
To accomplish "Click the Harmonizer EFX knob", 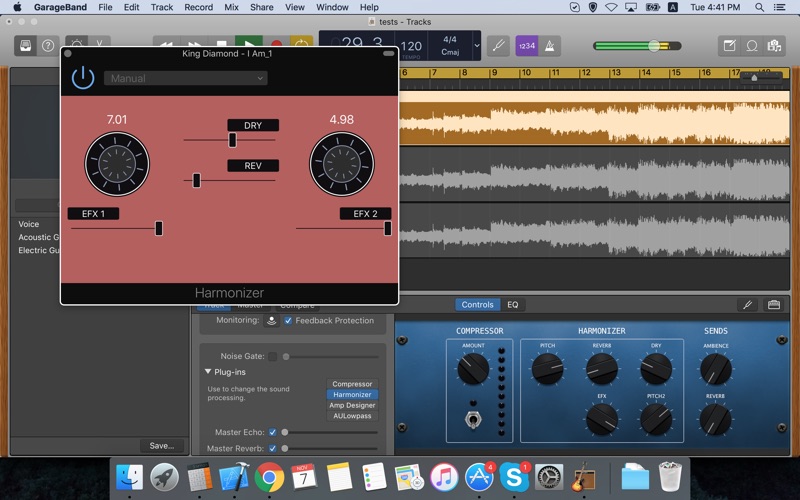I will [x=602, y=419].
